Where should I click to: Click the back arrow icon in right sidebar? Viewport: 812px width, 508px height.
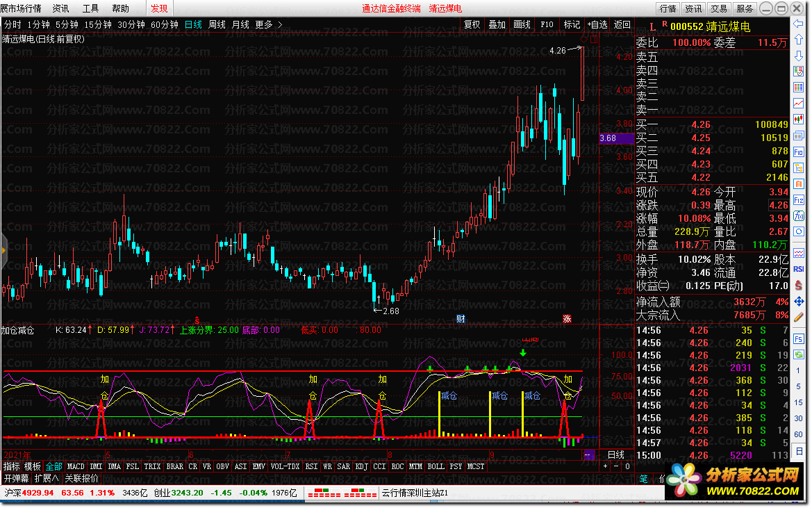tap(799, 24)
